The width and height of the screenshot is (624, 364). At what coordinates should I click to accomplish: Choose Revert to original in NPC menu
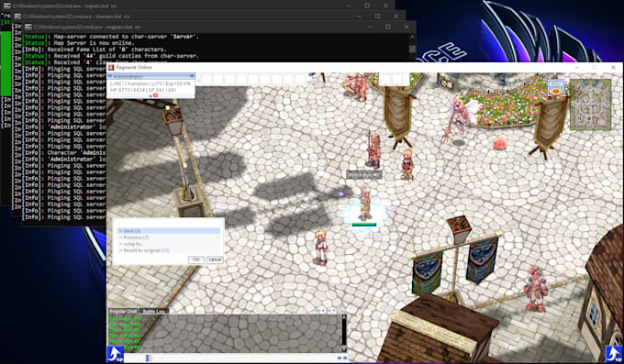coord(168,250)
